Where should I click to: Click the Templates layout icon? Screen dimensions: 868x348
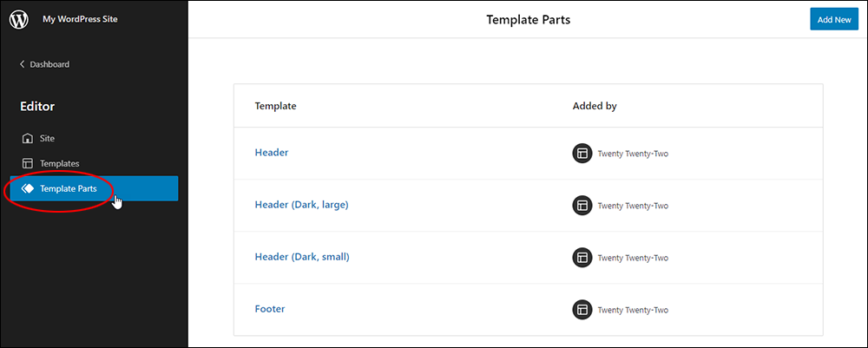click(27, 164)
